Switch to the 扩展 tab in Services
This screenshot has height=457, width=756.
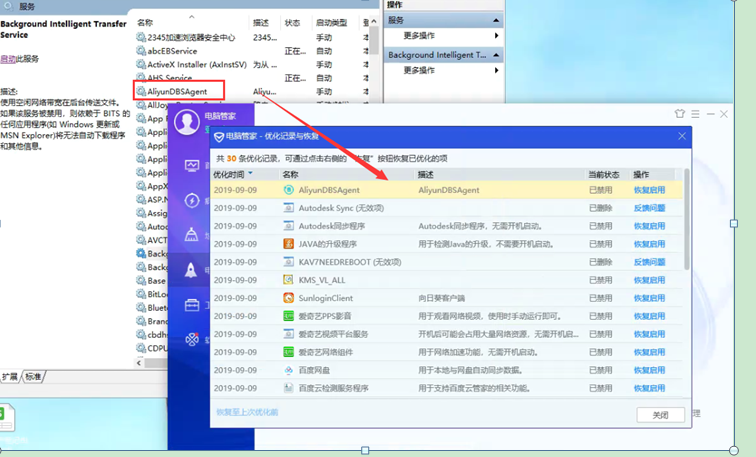10,376
